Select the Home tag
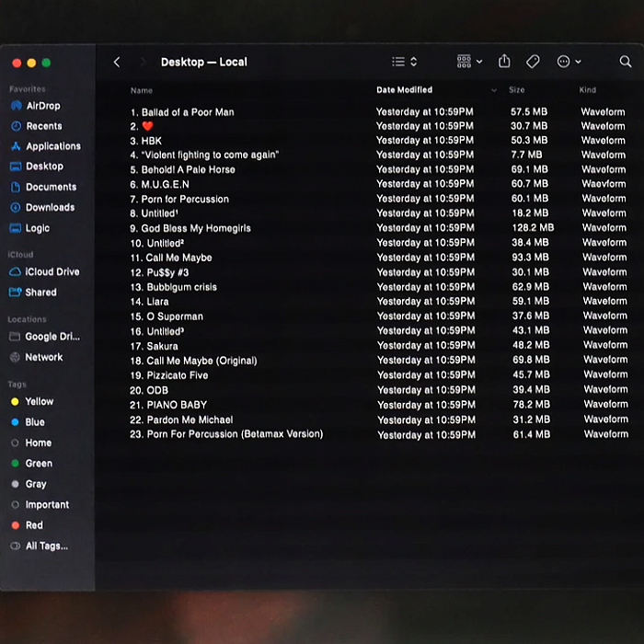 [31, 443]
